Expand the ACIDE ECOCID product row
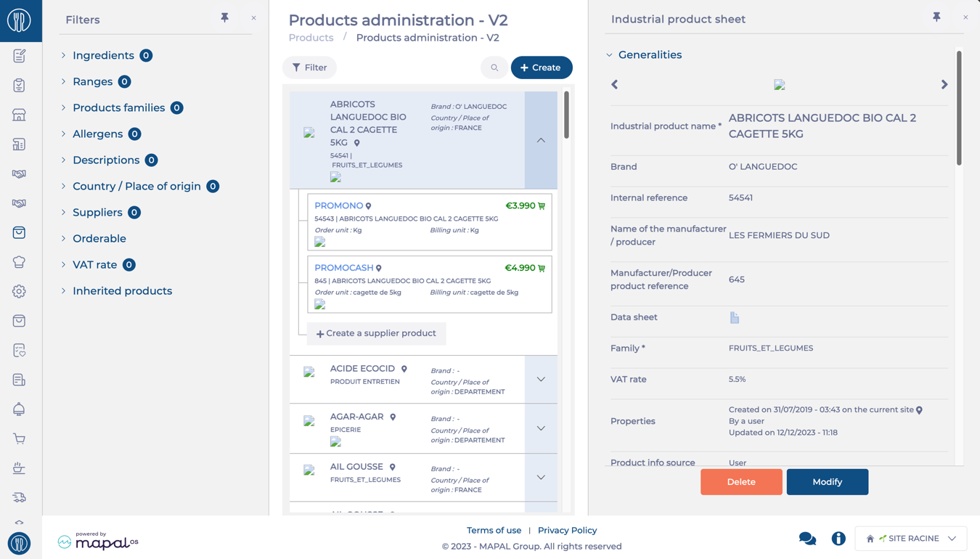 [541, 379]
